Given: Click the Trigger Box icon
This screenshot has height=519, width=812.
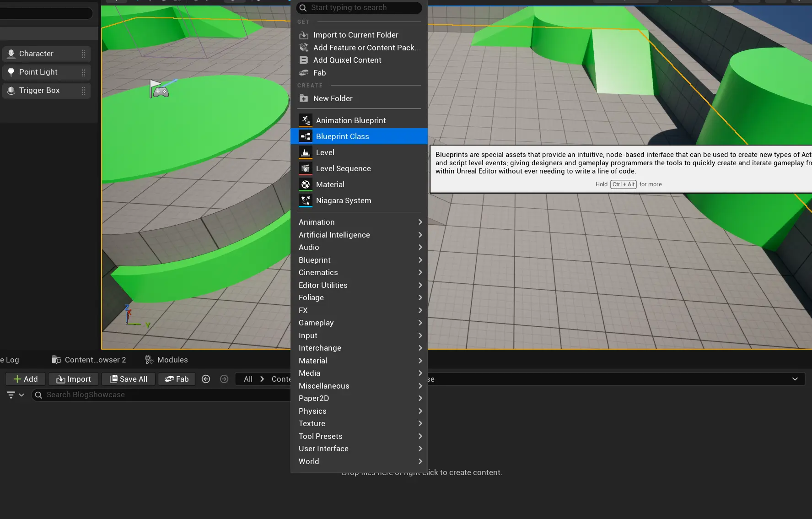Looking at the screenshot, I should tap(11, 91).
